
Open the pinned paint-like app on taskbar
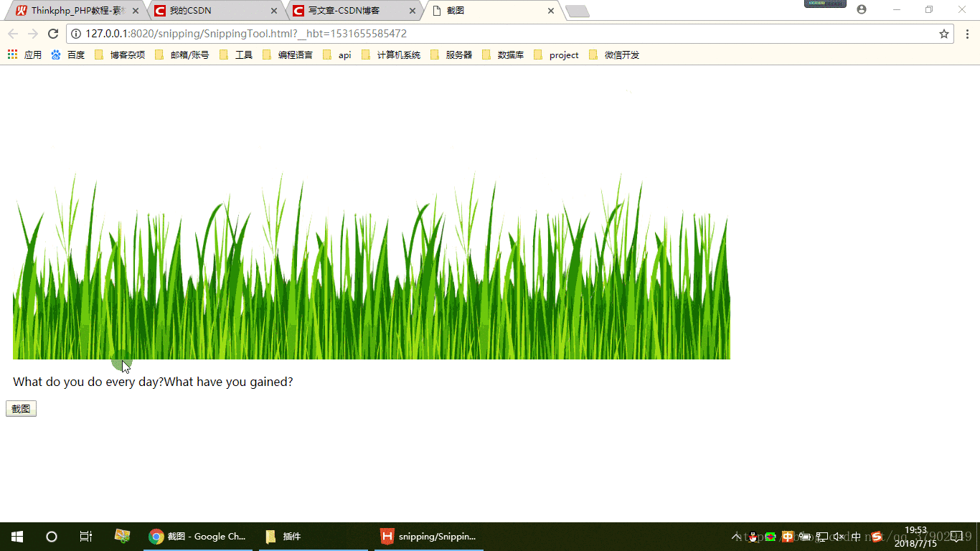coord(123,537)
